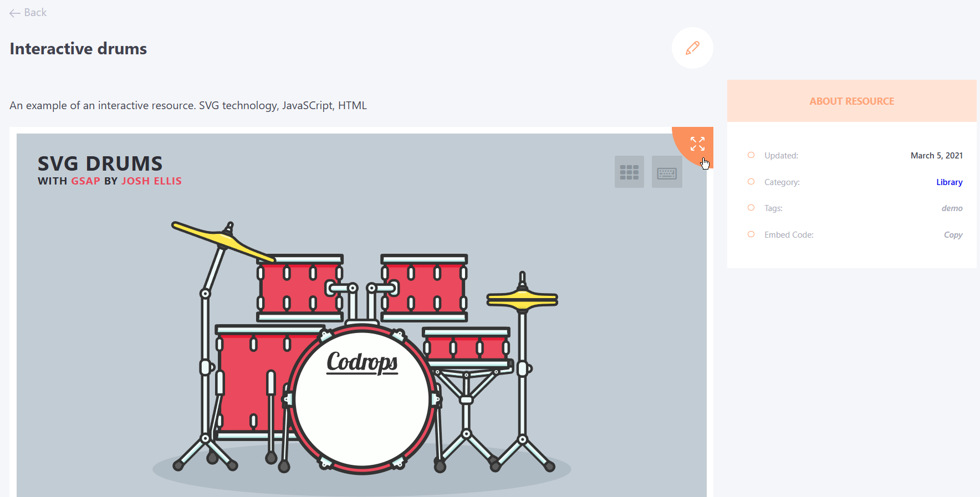Image resolution: width=980 pixels, height=497 pixels.
Task: Open the Josh Ellis author link
Action: (151, 181)
